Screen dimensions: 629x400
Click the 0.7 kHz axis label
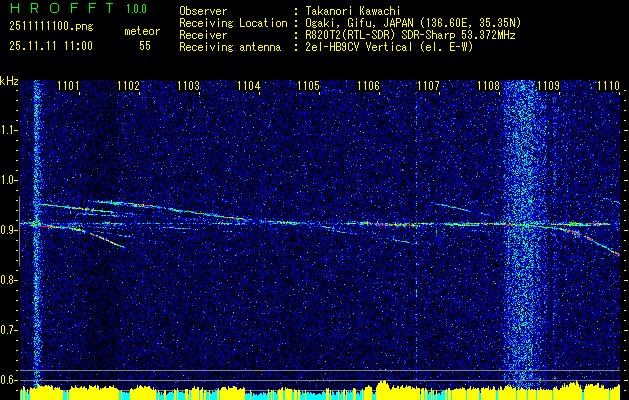pyautogui.click(x=9, y=330)
